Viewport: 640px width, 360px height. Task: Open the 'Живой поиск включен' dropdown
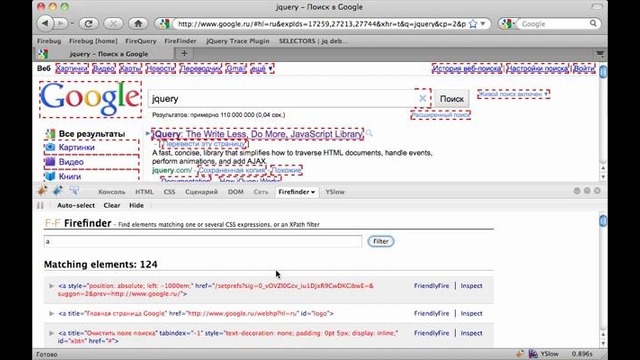click(x=513, y=94)
